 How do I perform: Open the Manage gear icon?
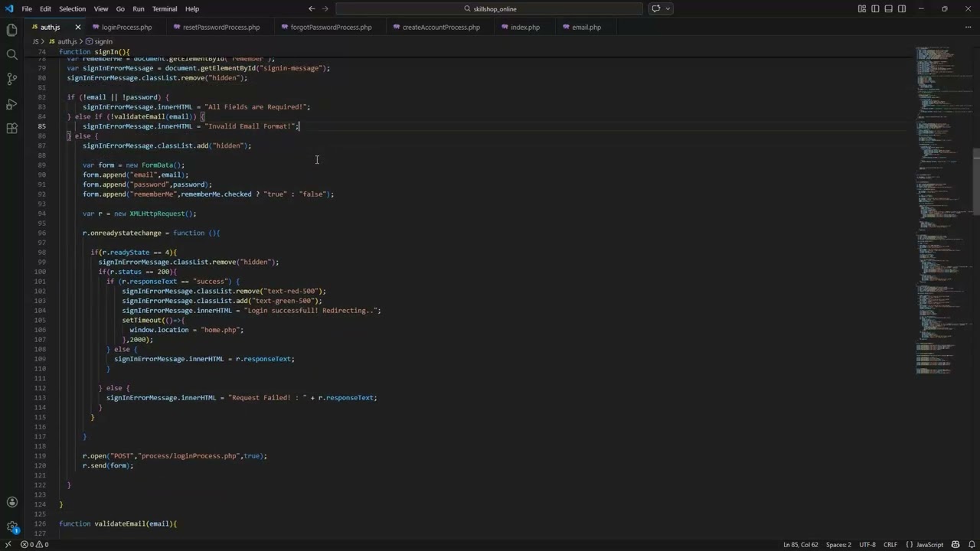pyautogui.click(x=11, y=527)
